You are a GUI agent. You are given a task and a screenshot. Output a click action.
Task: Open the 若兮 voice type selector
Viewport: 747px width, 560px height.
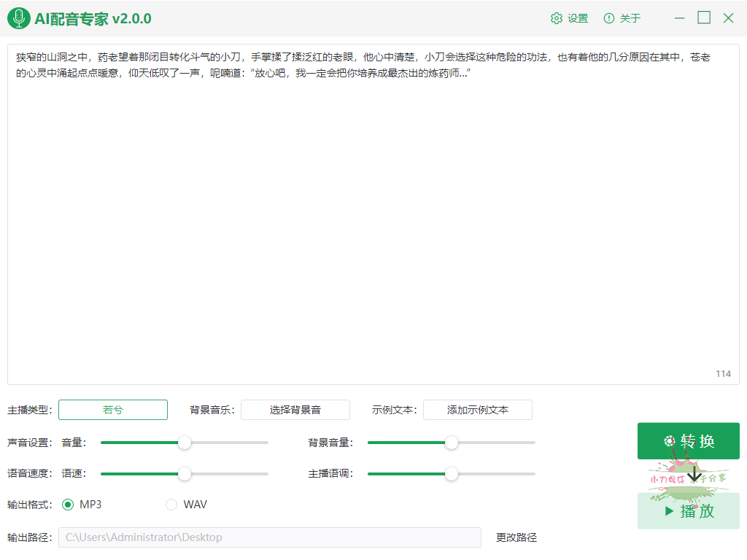pyautogui.click(x=113, y=410)
